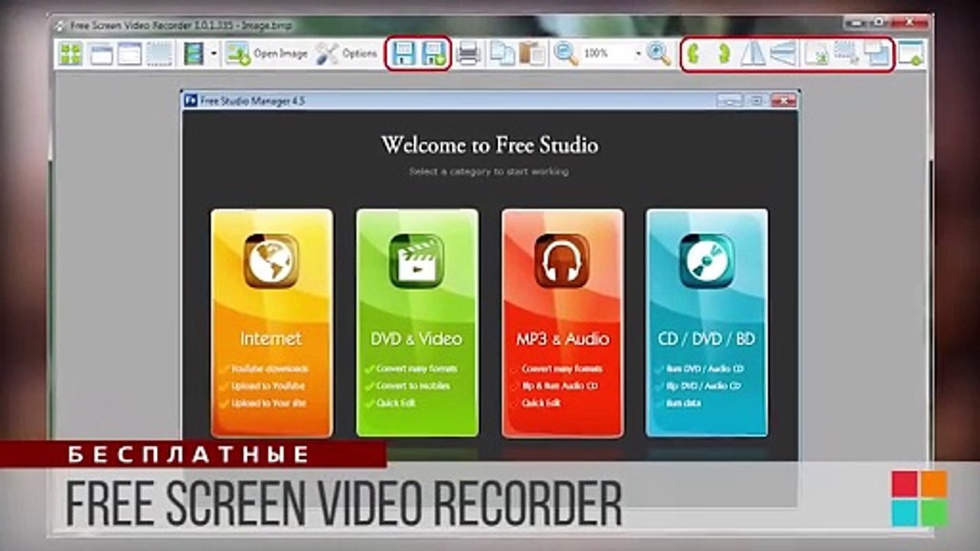Click 'Upload to Your site' text
This screenshot has width=980, height=551.
point(269,403)
